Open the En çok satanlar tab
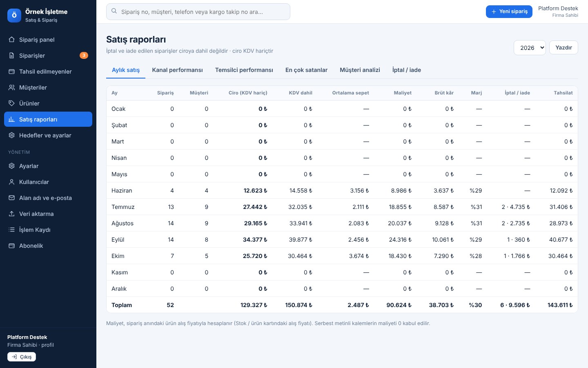Screen dimensions: 588x368 coord(306,70)
